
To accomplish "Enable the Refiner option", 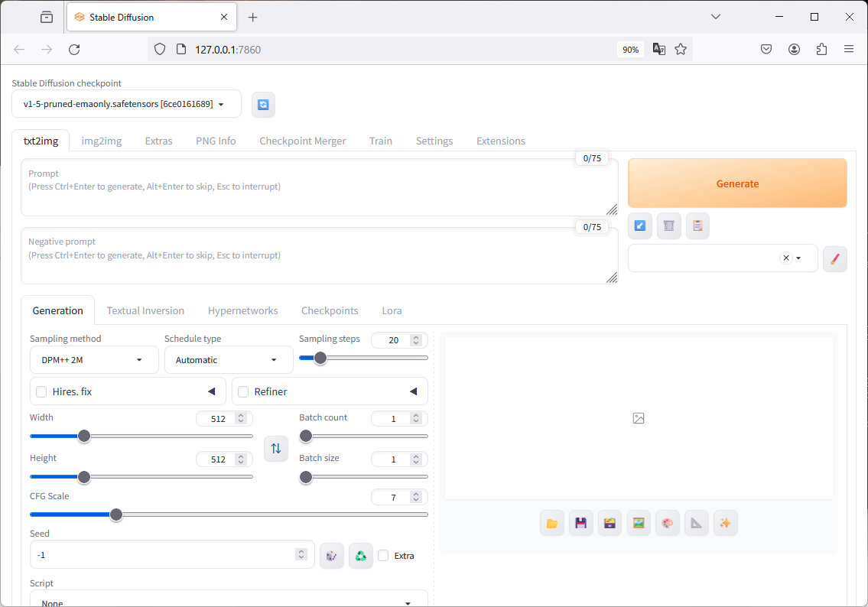I will (x=242, y=391).
